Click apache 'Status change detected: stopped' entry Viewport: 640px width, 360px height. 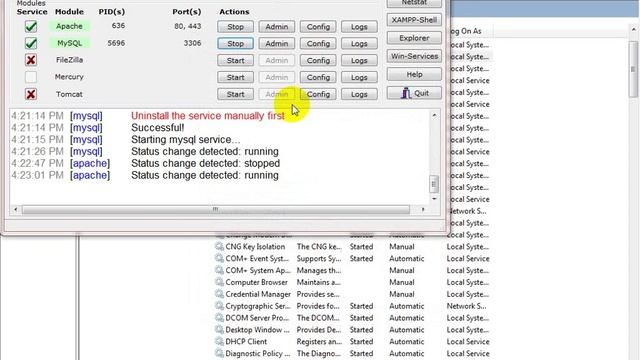point(205,163)
